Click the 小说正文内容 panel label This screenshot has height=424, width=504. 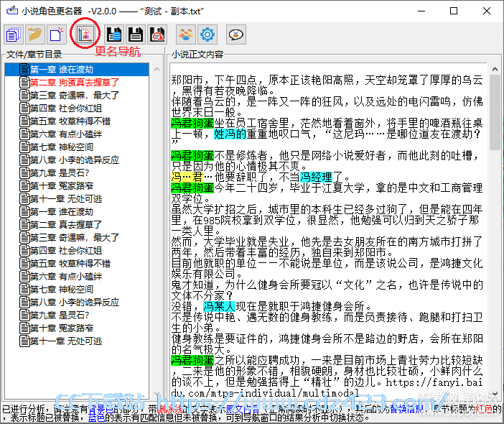[197, 55]
